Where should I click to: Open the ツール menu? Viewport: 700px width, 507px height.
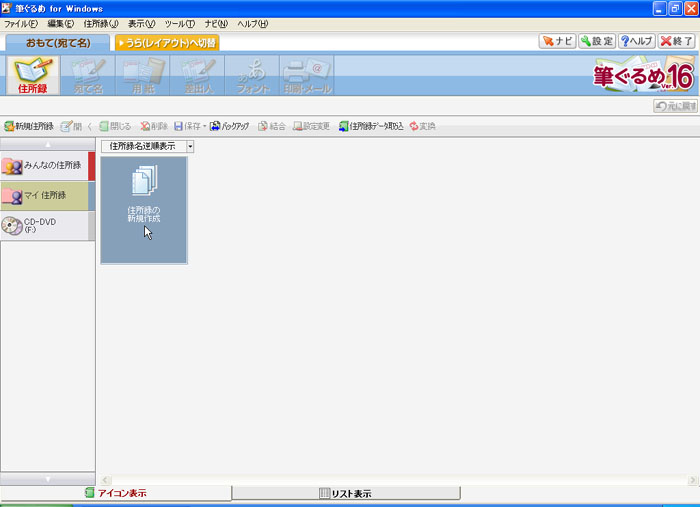click(180, 23)
